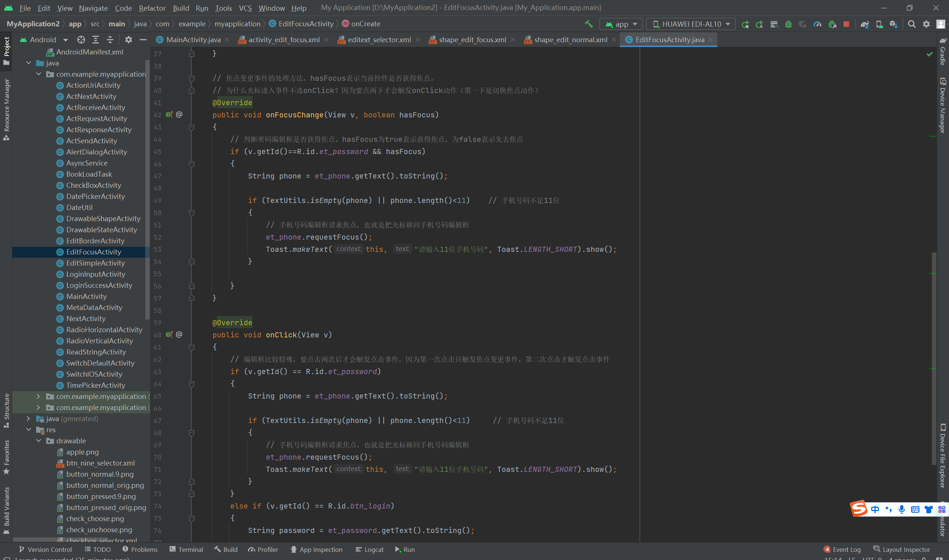
Task: Toggle the Structure tool window button
Action: tap(6, 410)
